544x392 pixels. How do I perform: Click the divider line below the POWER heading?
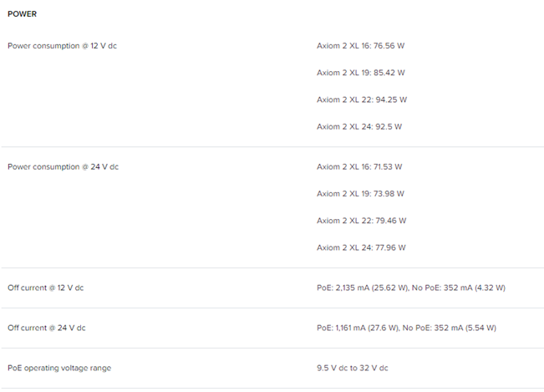(x=272, y=26)
